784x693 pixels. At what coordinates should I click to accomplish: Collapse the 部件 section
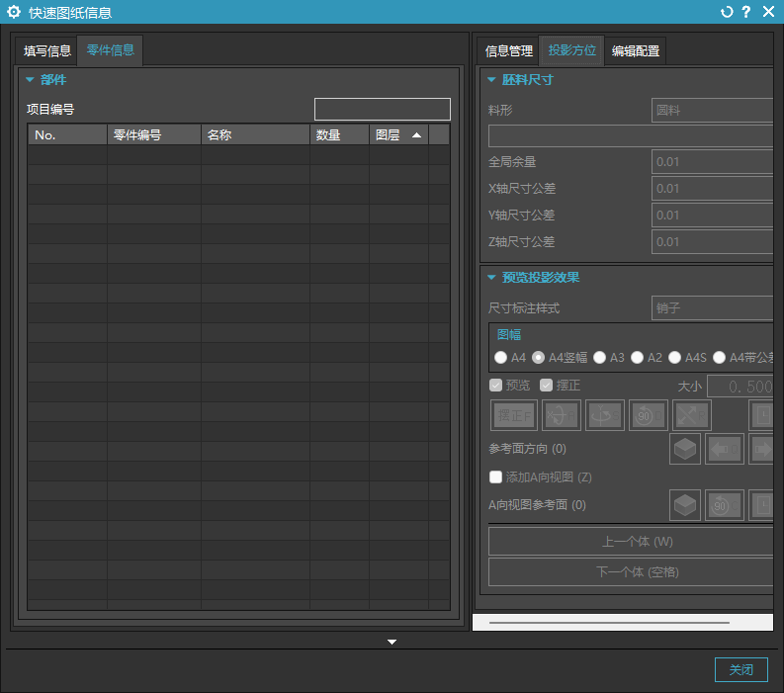(x=31, y=80)
